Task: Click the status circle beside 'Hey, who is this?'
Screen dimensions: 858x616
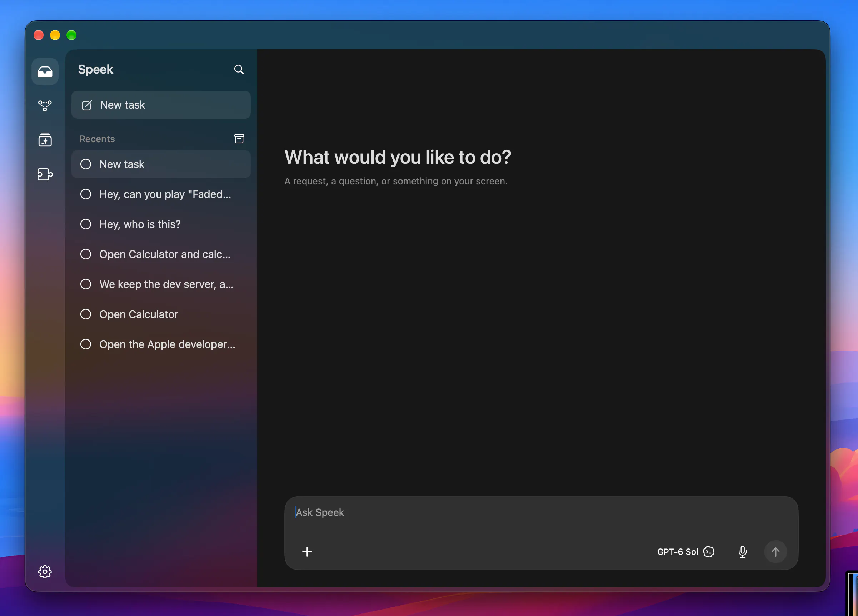Action: click(86, 224)
